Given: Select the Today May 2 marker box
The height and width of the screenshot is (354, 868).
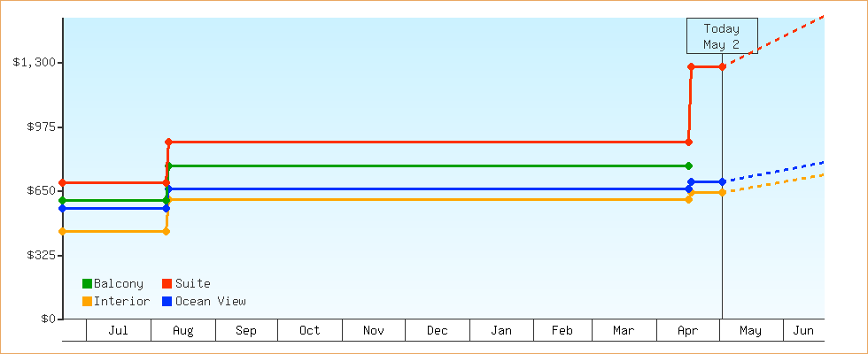Looking at the screenshot, I should [x=722, y=36].
